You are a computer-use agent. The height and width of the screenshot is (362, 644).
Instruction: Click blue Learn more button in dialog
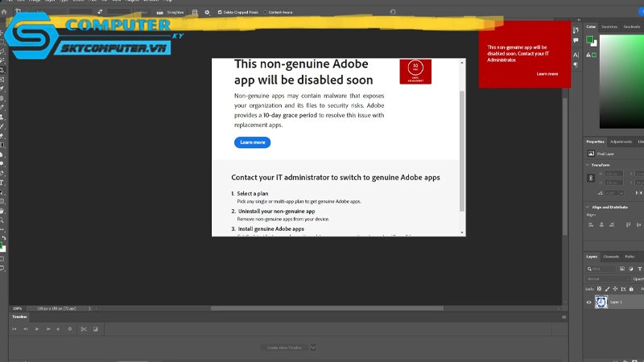252,142
